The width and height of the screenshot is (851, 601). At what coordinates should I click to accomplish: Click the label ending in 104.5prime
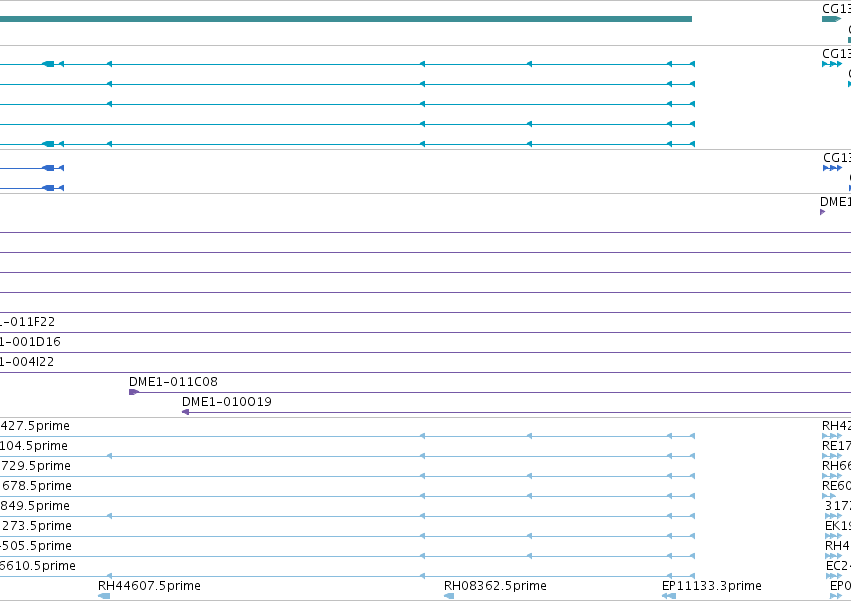(x=34, y=446)
